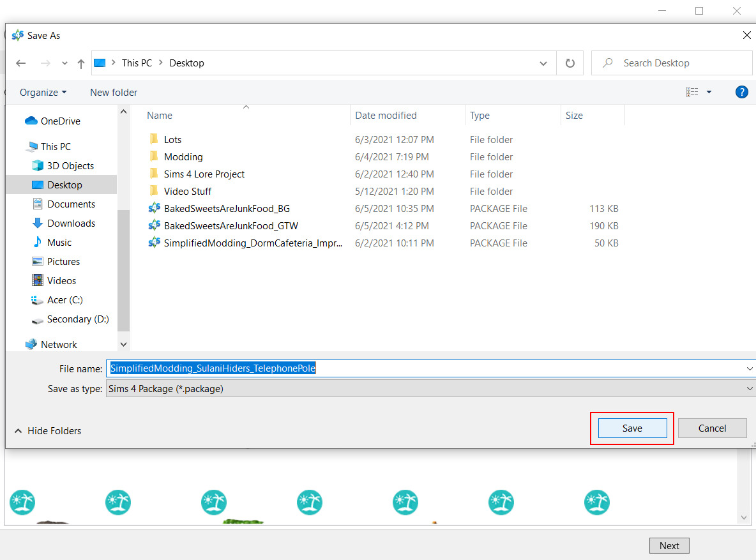This screenshot has width=756, height=560.
Task: Open the recent locations dropdown arrow
Action: coord(64,63)
